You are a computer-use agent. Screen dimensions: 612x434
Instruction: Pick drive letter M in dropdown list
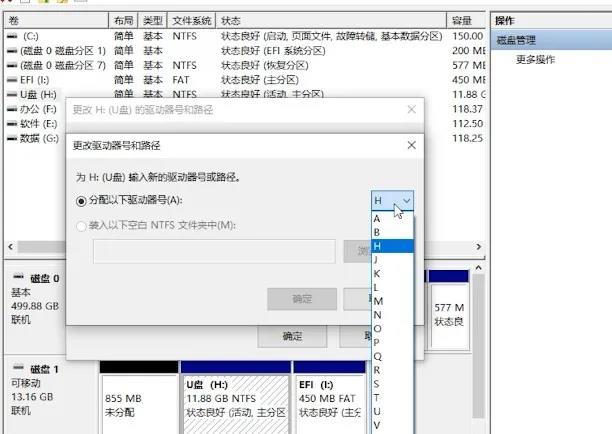pyautogui.click(x=377, y=300)
